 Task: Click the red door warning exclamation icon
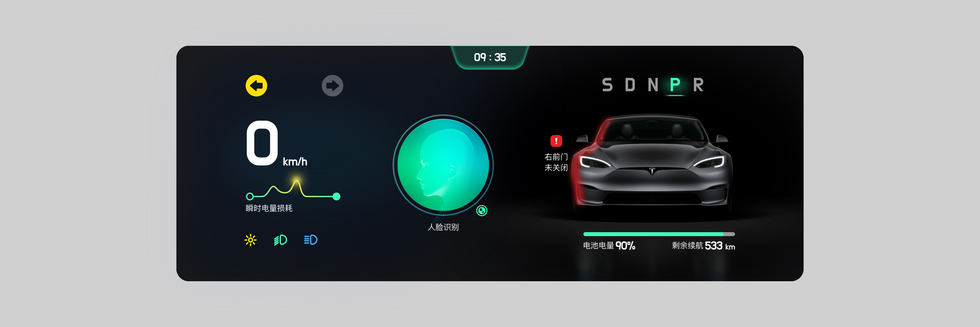pos(556,141)
